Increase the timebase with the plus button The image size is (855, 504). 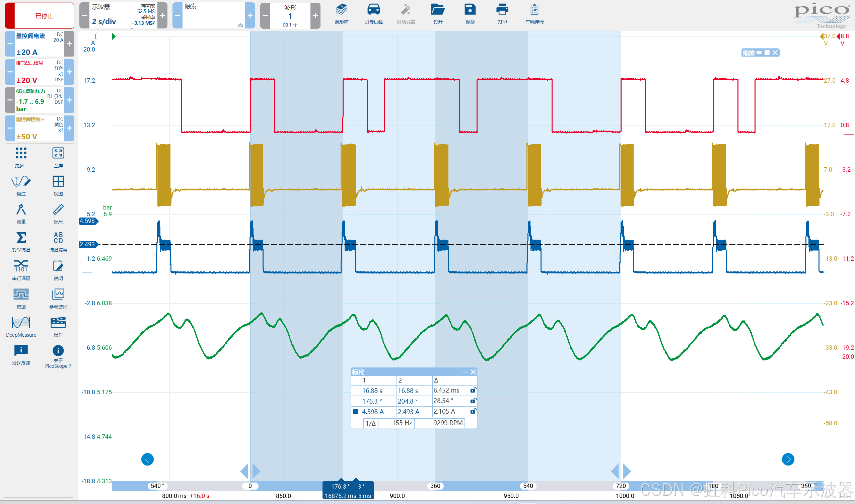click(x=162, y=16)
